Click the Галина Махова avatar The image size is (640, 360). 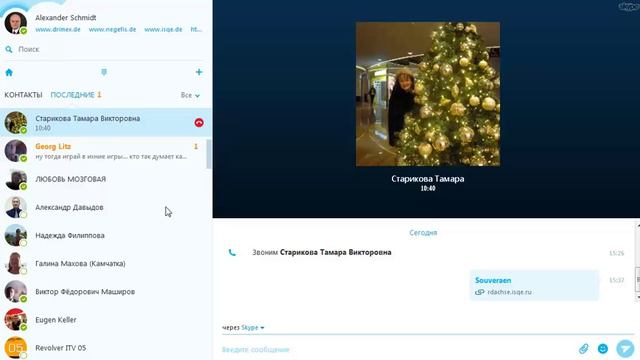[16, 263]
